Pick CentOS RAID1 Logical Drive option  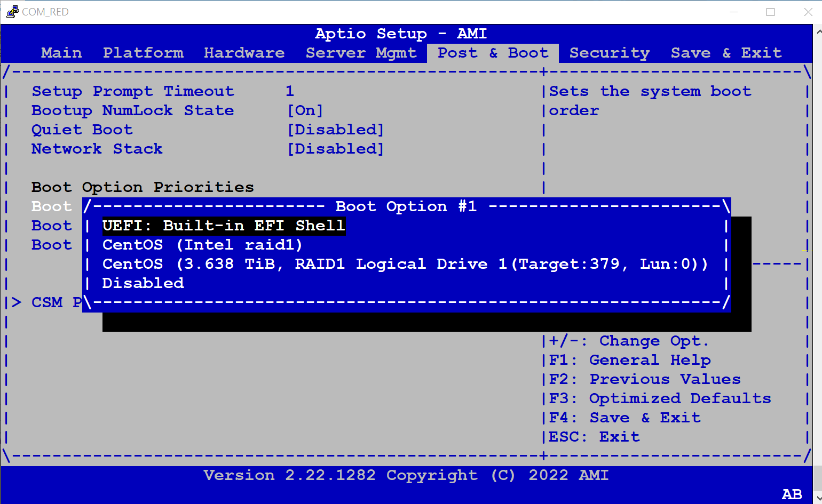(405, 264)
